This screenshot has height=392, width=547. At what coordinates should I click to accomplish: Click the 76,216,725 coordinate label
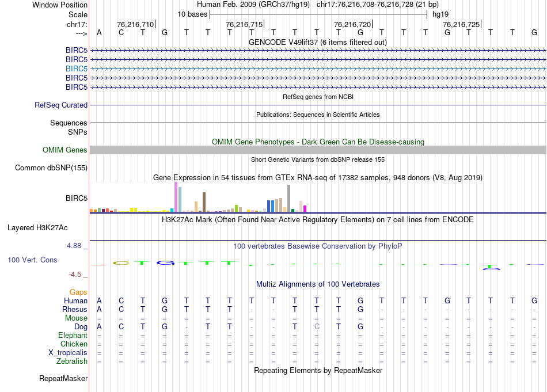461,24
